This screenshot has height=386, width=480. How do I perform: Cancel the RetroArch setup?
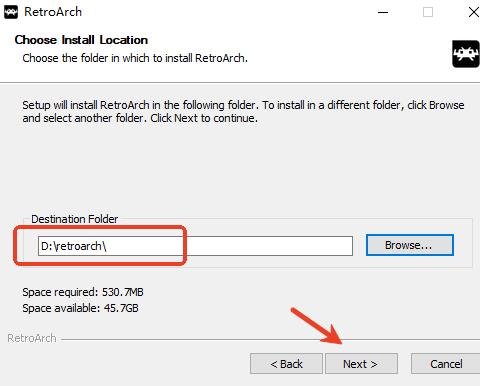[x=446, y=364]
